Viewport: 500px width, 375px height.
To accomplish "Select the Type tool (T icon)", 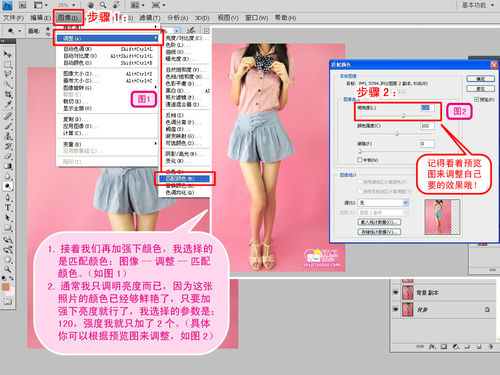I will click(x=7, y=207).
